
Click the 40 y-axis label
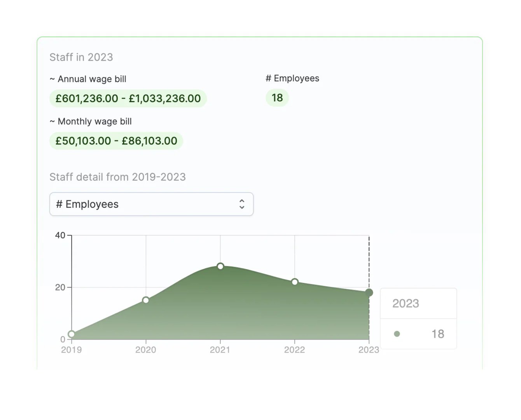[x=60, y=235]
